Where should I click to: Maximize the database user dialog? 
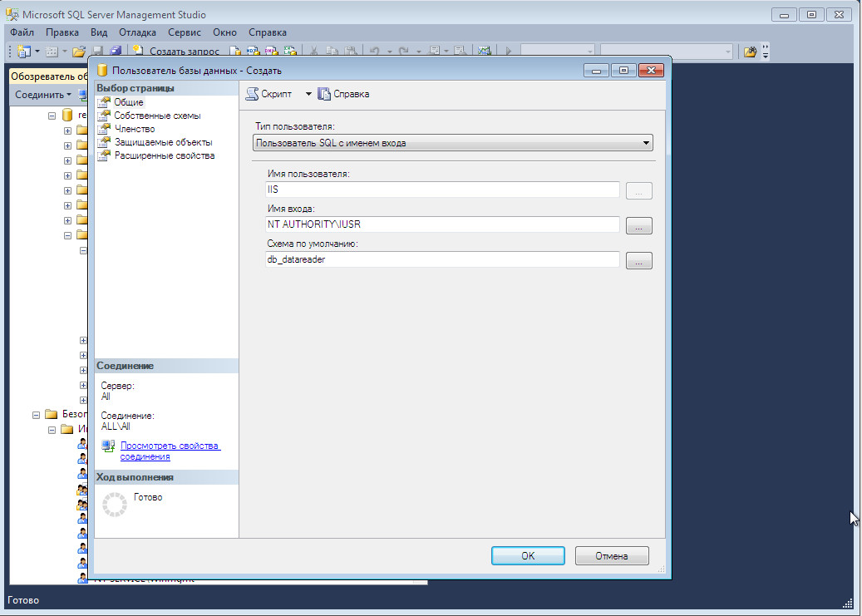point(623,71)
